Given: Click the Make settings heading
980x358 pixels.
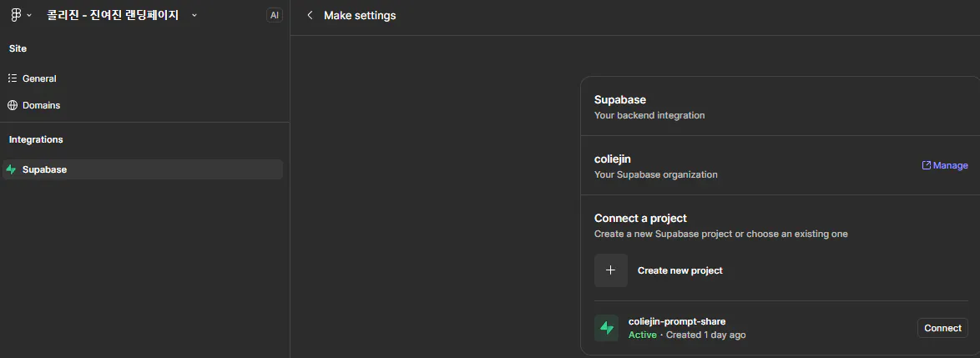Looking at the screenshot, I should point(360,15).
